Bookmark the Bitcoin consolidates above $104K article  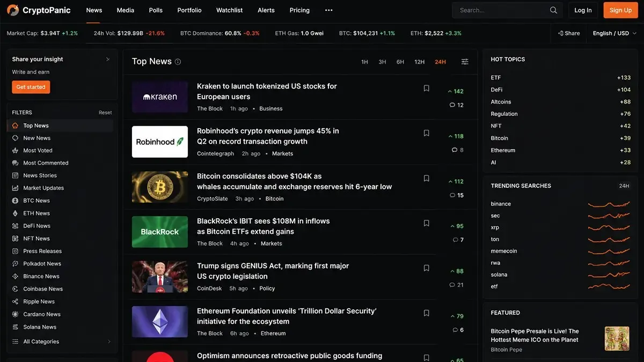pyautogui.click(x=427, y=178)
